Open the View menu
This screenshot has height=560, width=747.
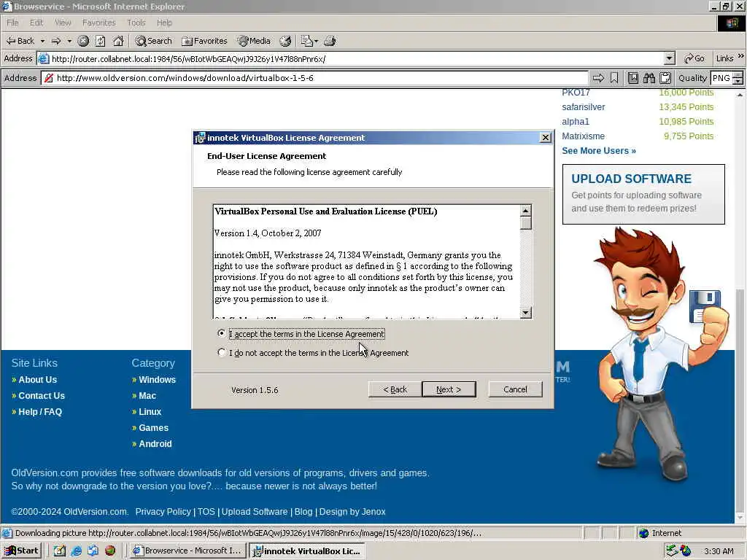point(63,23)
